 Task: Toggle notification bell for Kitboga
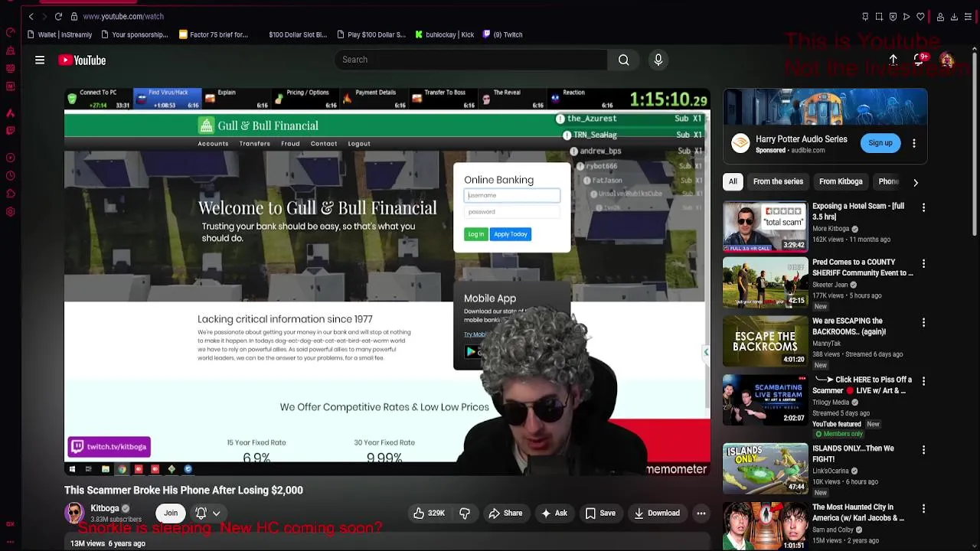click(x=201, y=514)
